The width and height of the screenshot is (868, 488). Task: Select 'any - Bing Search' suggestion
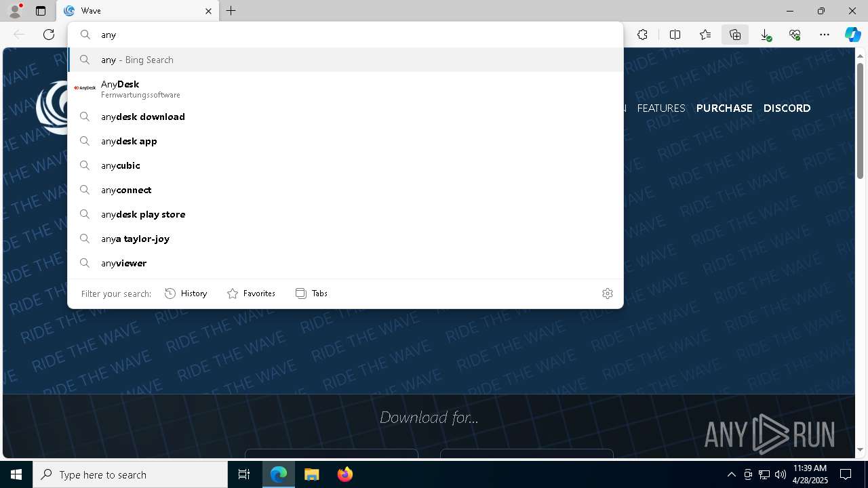(x=345, y=60)
